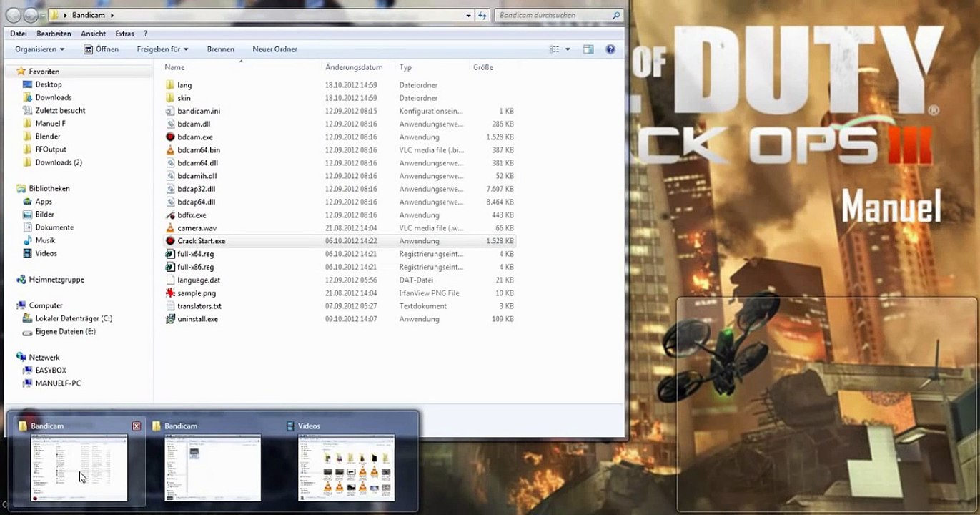Viewport: 980px width, 515px height.
Task: Select the skin folder icon
Action: pos(170,98)
